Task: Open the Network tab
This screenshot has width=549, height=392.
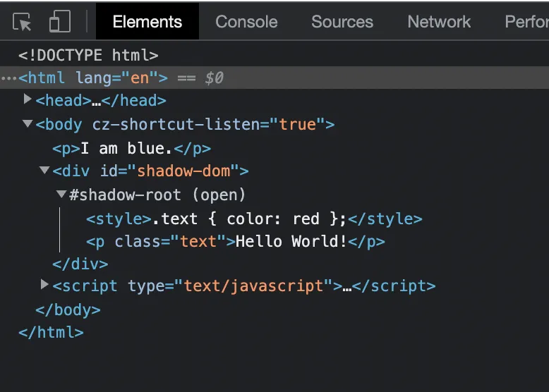Action: [439, 22]
